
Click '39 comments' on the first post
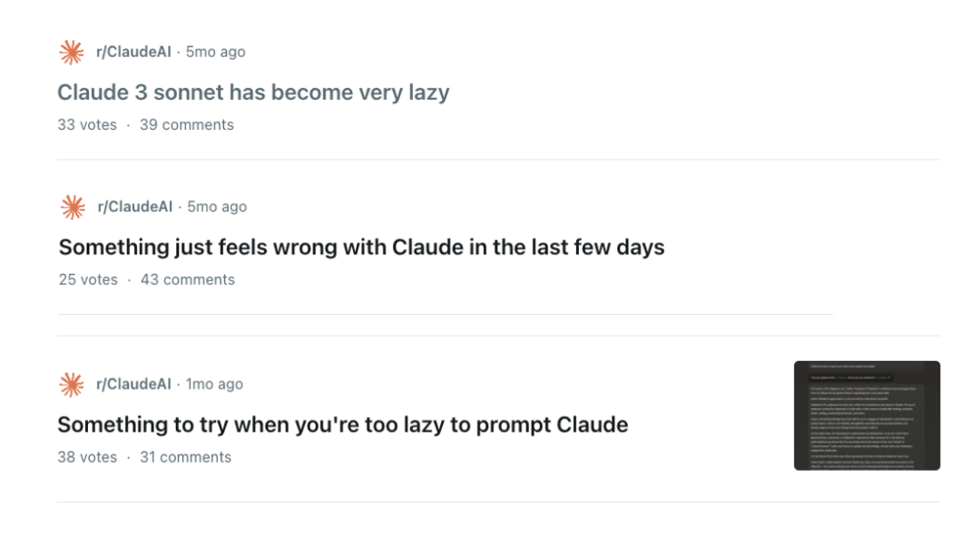coord(187,124)
